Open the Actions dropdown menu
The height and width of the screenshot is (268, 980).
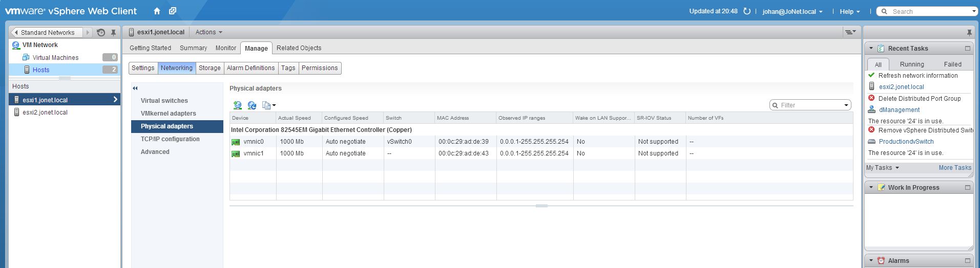click(209, 32)
